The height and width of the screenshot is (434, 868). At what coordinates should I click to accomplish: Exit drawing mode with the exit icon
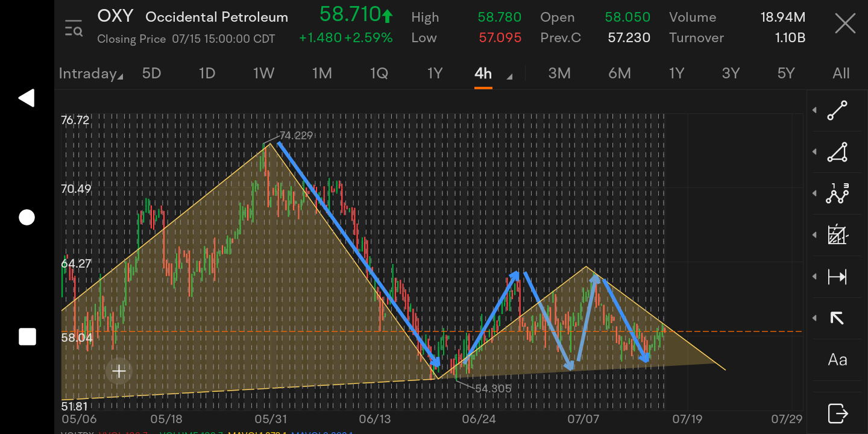pyautogui.click(x=837, y=414)
